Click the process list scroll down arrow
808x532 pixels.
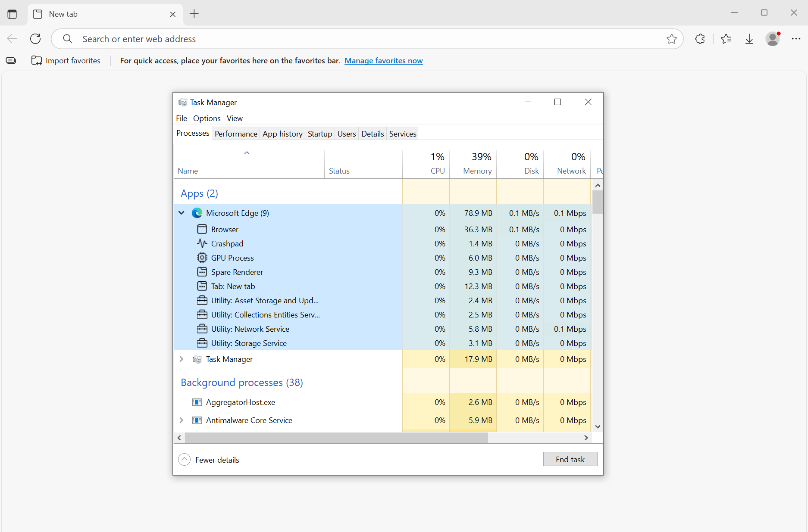coord(598,426)
